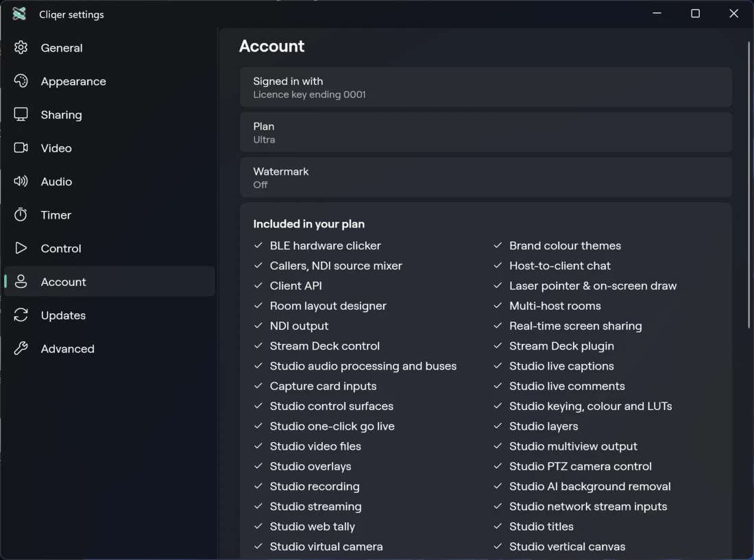The width and height of the screenshot is (754, 560).
Task: Click the checkmark beside Studio overlays
Action: (258, 466)
